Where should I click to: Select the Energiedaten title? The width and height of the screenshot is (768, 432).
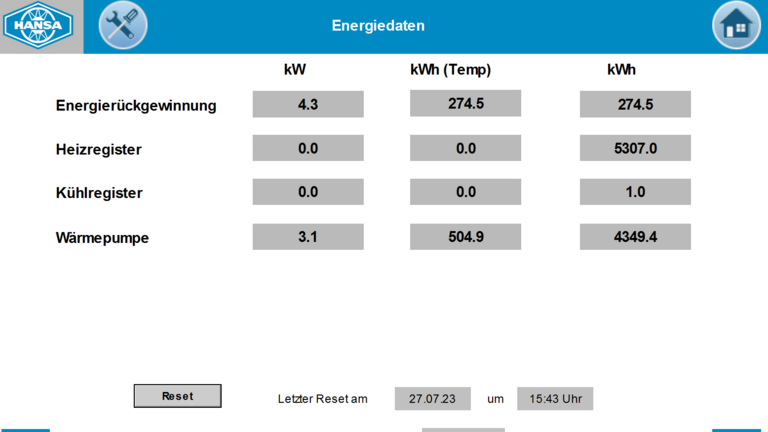click(378, 25)
